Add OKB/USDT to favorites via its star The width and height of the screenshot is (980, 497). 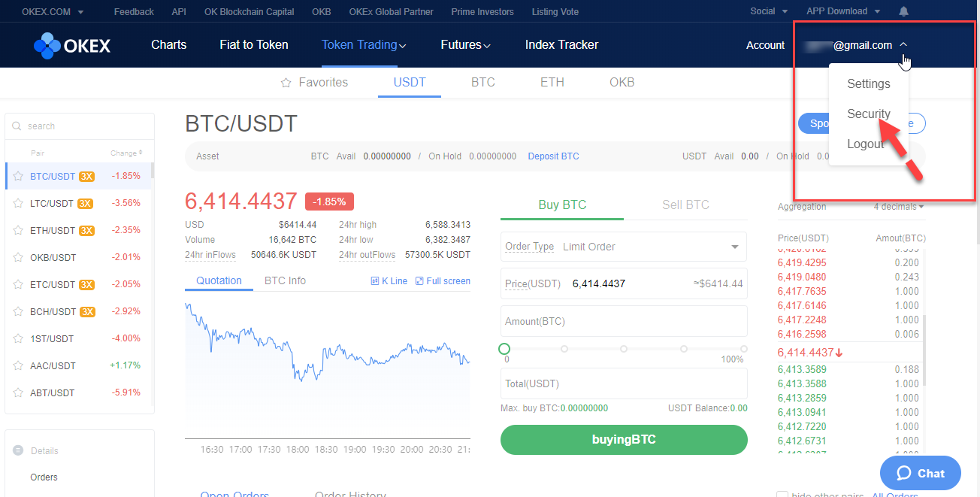[x=18, y=258]
